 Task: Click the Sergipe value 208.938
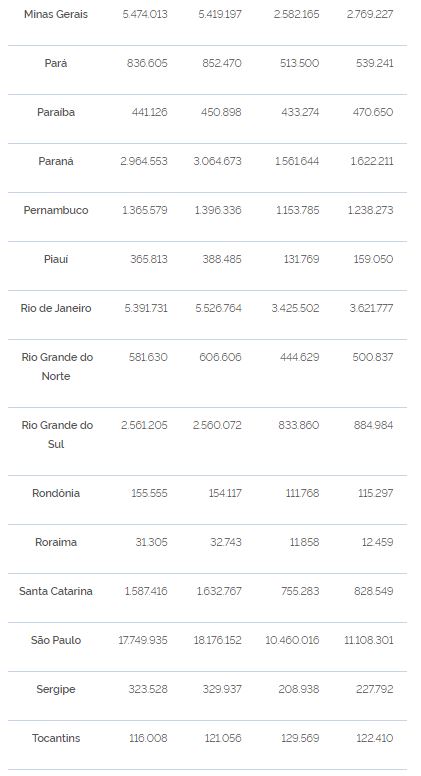coord(299,689)
